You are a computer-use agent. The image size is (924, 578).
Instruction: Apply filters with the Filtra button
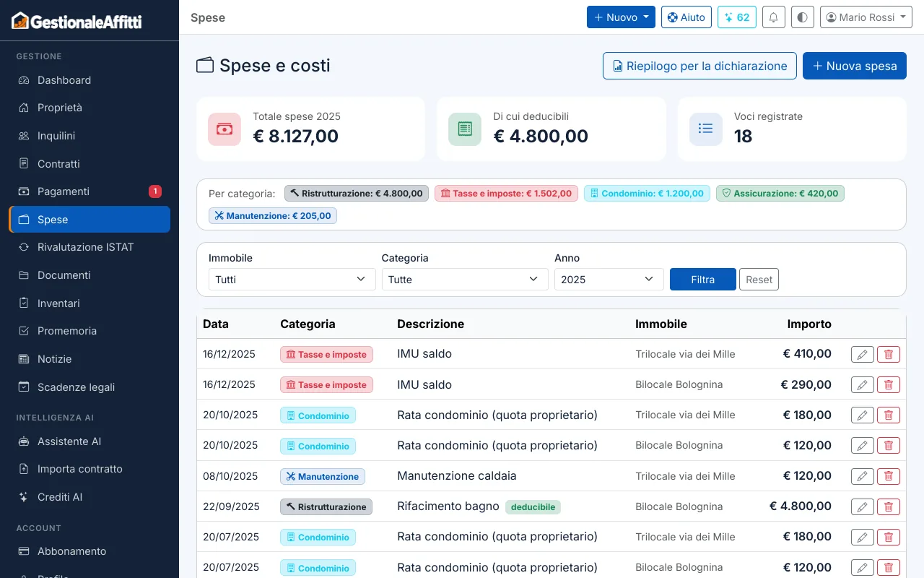coord(703,280)
